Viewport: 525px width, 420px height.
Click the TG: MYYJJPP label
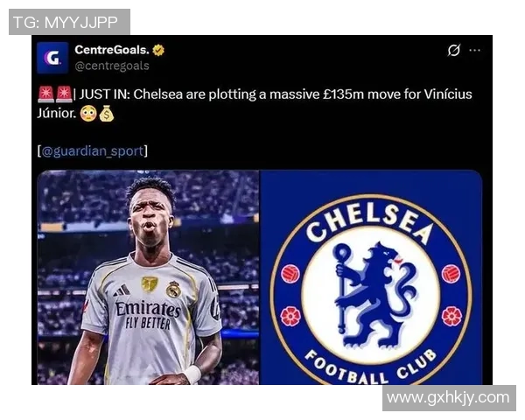point(69,22)
